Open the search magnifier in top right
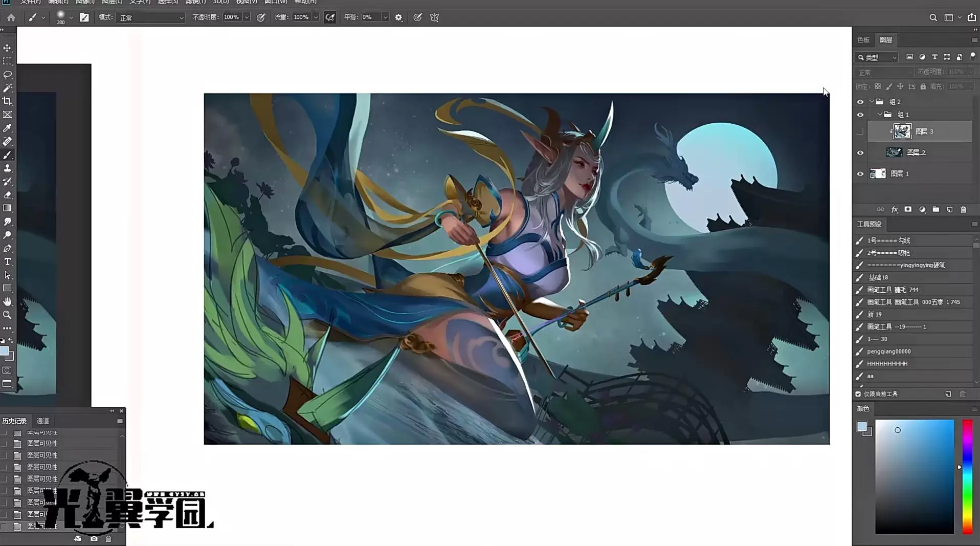The image size is (980, 546). coord(933,17)
